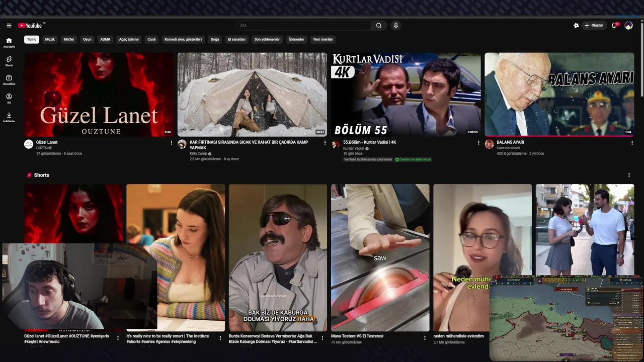Open the Kirin Camp channel name

pyautogui.click(x=198, y=153)
